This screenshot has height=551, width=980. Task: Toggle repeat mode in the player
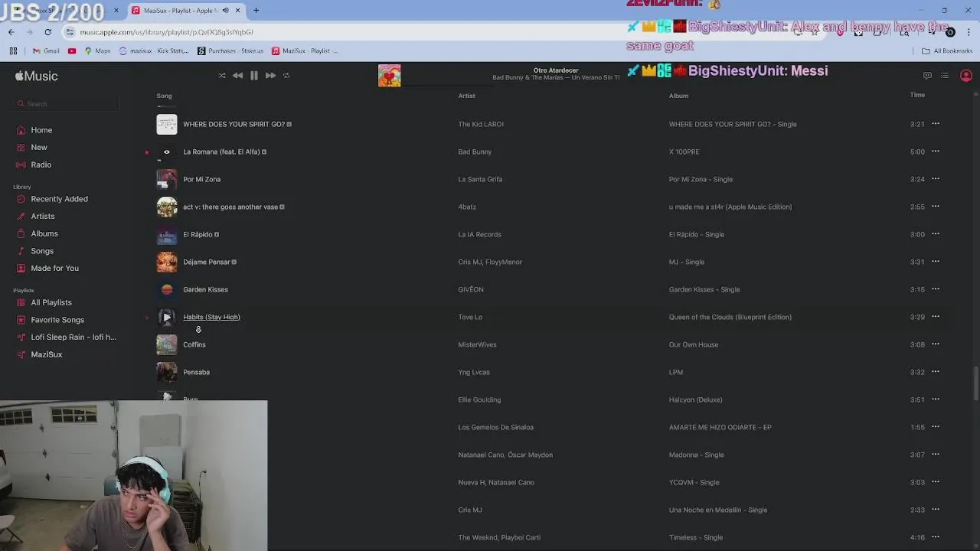pos(286,76)
